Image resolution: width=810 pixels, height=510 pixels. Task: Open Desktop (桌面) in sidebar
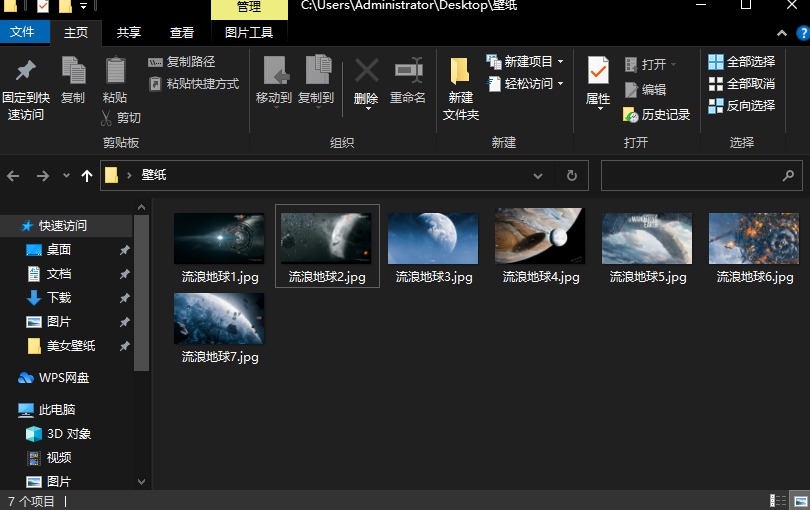(x=58, y=250)
